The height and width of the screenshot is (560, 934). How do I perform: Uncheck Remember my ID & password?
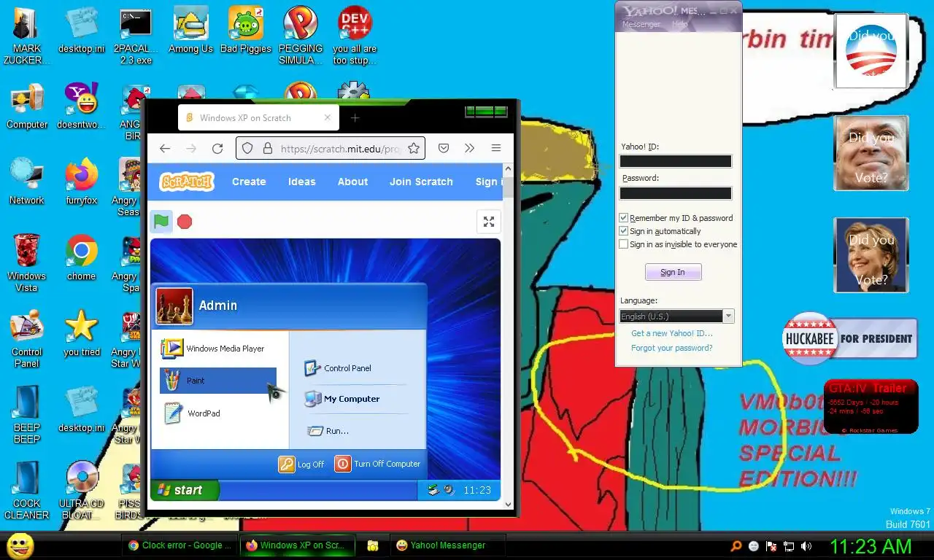(623, 218)
